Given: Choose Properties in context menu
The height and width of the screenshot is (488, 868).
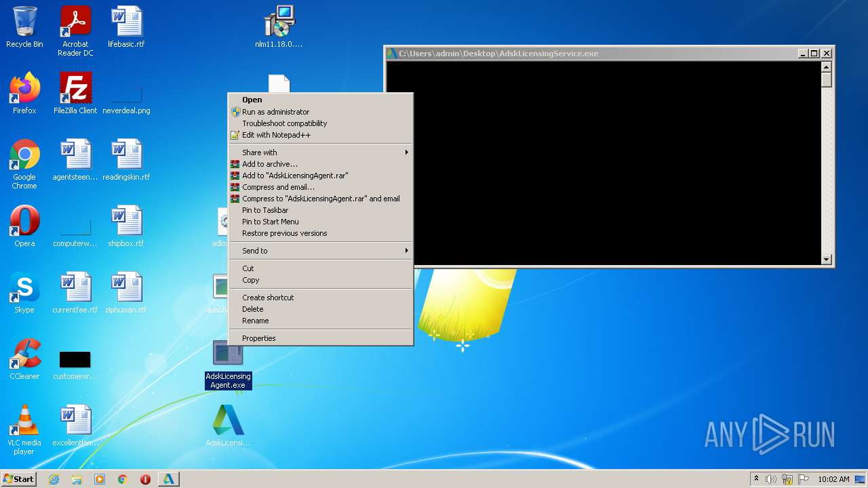Looking at the screenshot, I should 321,338.
